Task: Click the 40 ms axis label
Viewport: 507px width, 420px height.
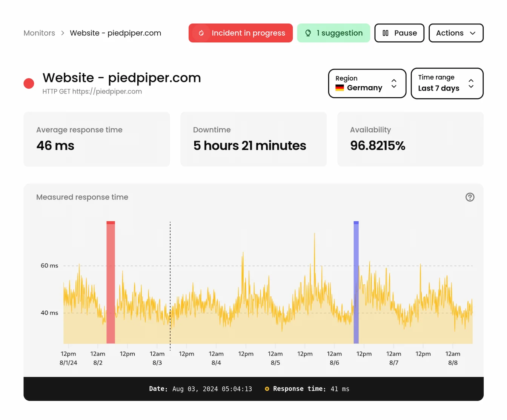Action: coord(49,313)
